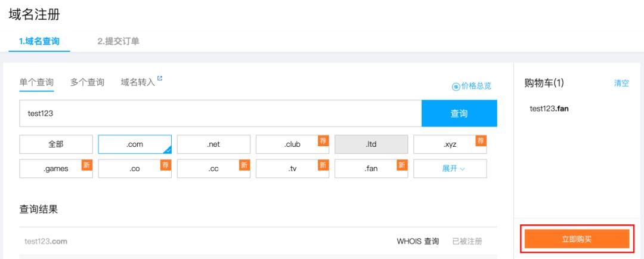The height and width of the screenshot is (259, 644).
Task: Select the .co suffix option
Action: click(135, 168)
